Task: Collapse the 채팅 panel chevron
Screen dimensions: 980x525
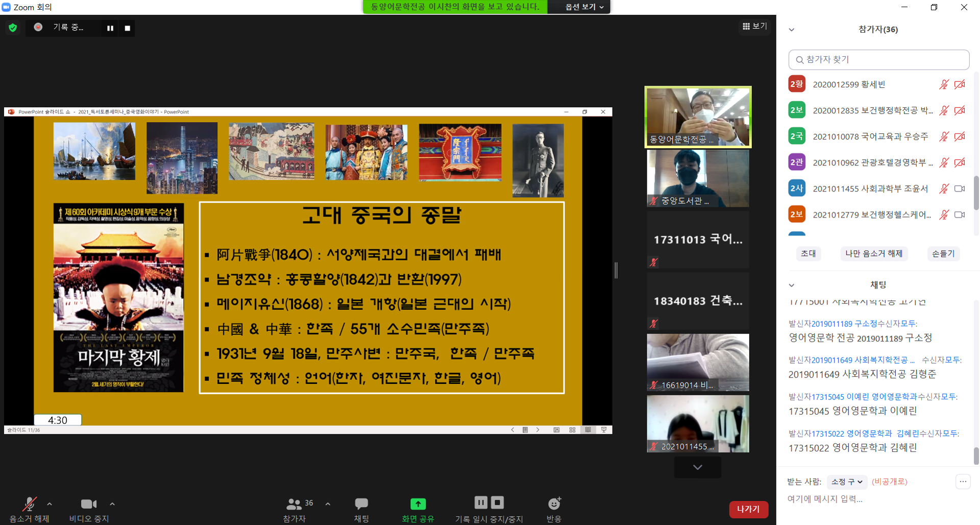Action: pos(792,285)
